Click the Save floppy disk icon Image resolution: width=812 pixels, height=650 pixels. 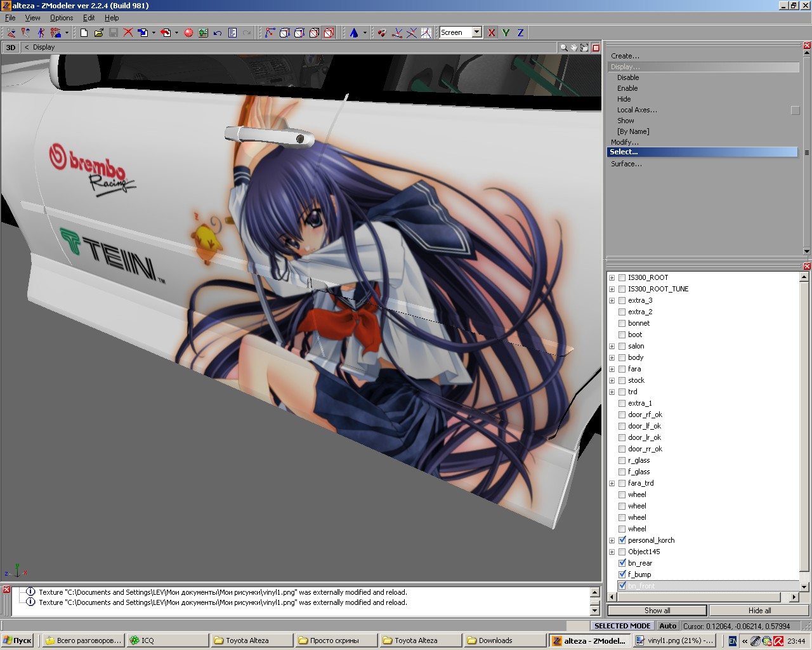tap(114, 32)
